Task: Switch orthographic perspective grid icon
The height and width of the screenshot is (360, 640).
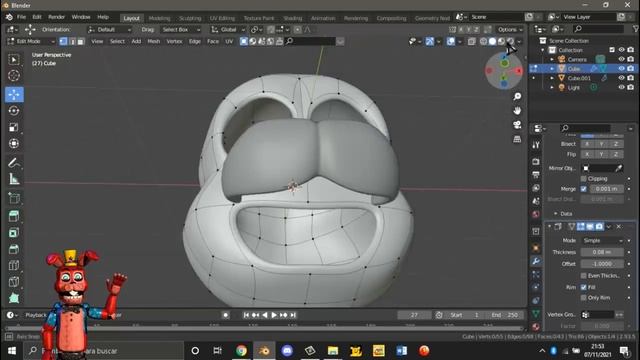Action: point(517,139)
